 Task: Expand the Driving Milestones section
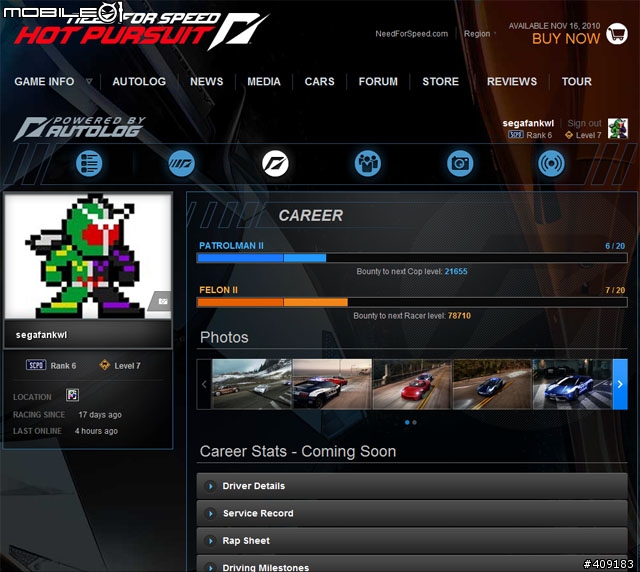tap(412, 564)
